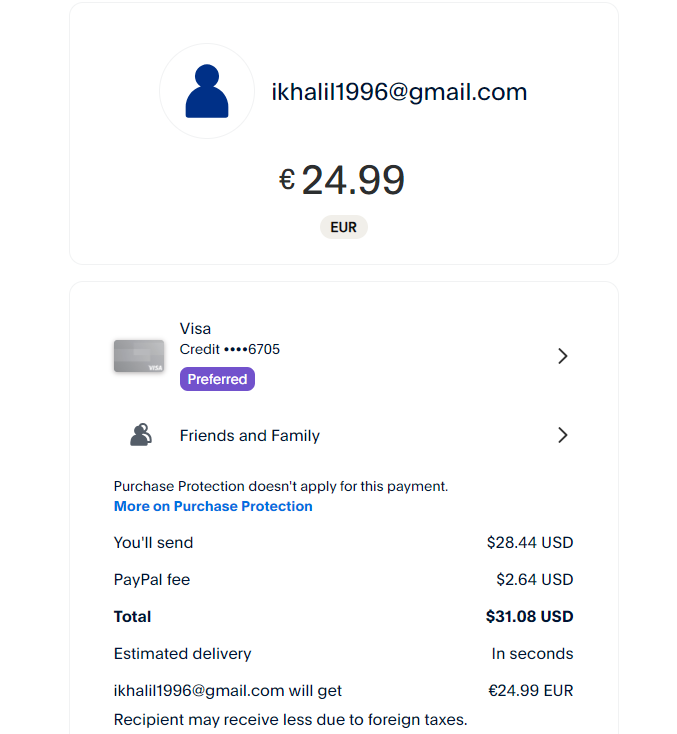This screenshot has height=734, width=677.
Task: Select the Preferred payment badge
Action: click(217, 379)
